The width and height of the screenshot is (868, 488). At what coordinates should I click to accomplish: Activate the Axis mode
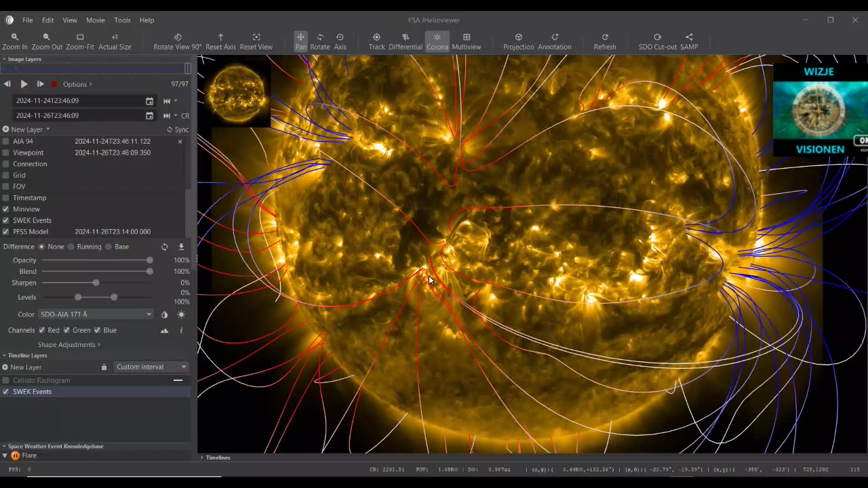point(340,41)
